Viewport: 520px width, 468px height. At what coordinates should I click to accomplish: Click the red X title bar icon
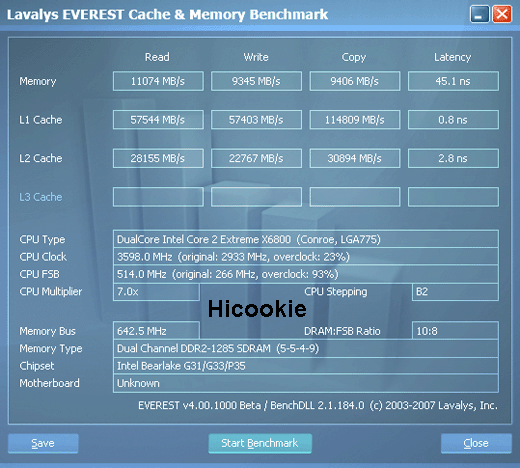coord(502,14)
